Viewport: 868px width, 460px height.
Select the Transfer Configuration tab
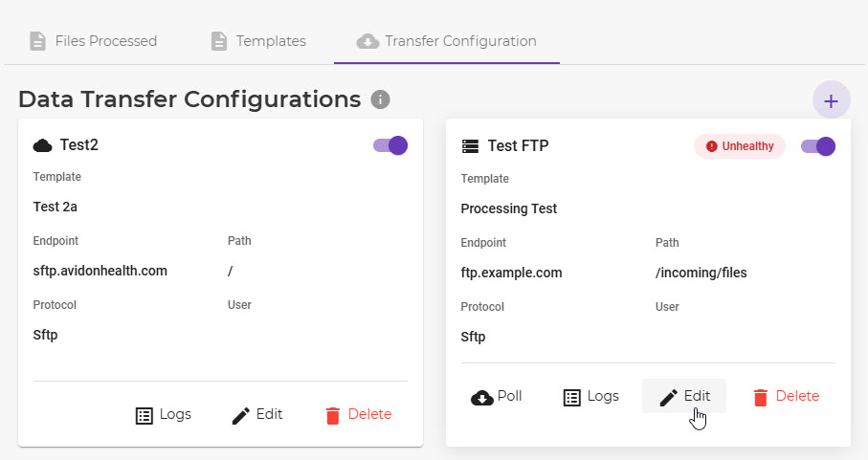pyautogui.click(x=447, y=41)
